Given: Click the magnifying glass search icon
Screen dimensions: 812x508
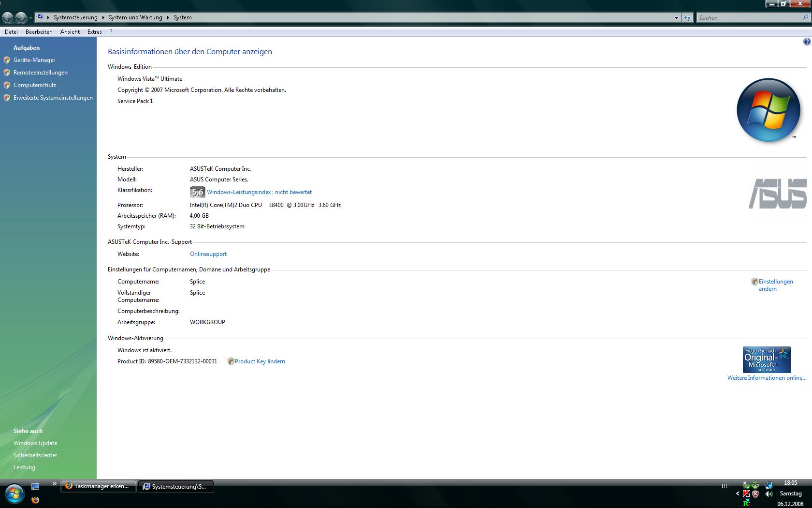Looking at the screenshot, I should tap(805, 17).
